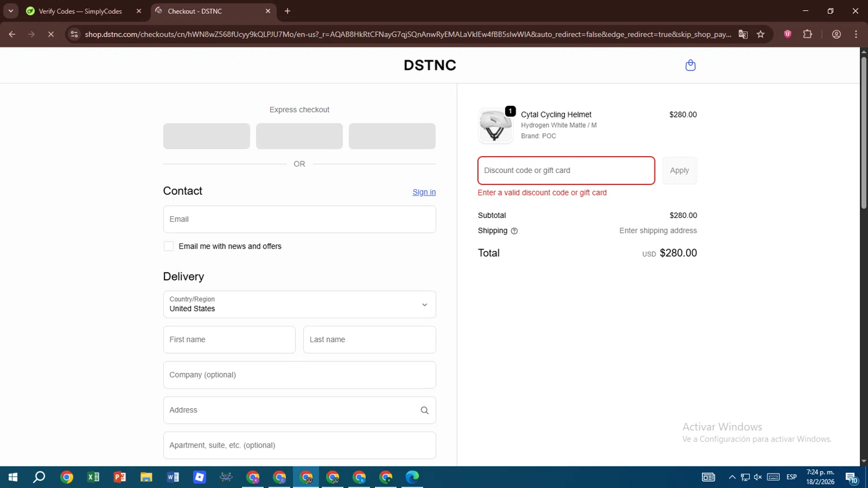View site information icon in address bar

coord(74,34)
